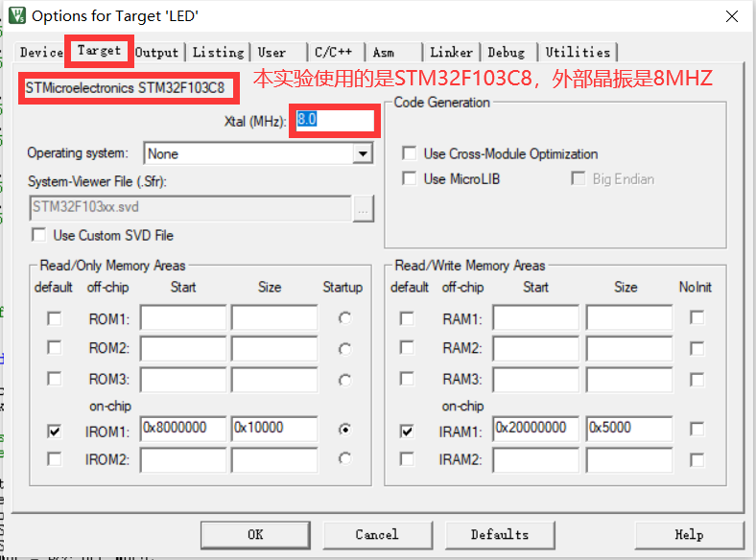The height and width of the screenshot is (560, 756).
Task: Edit the IRAM1 Start address 0x20000000
Action: pos(535,429)
